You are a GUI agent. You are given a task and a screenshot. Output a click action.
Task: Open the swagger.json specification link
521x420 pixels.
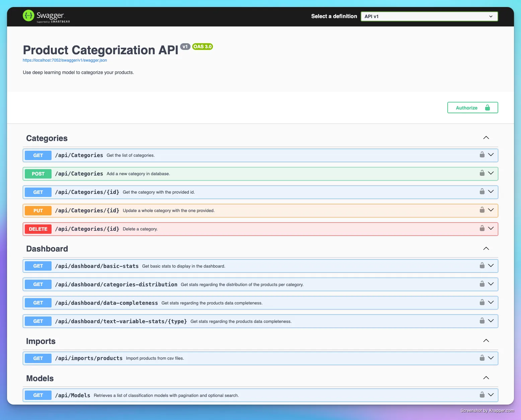65,60
